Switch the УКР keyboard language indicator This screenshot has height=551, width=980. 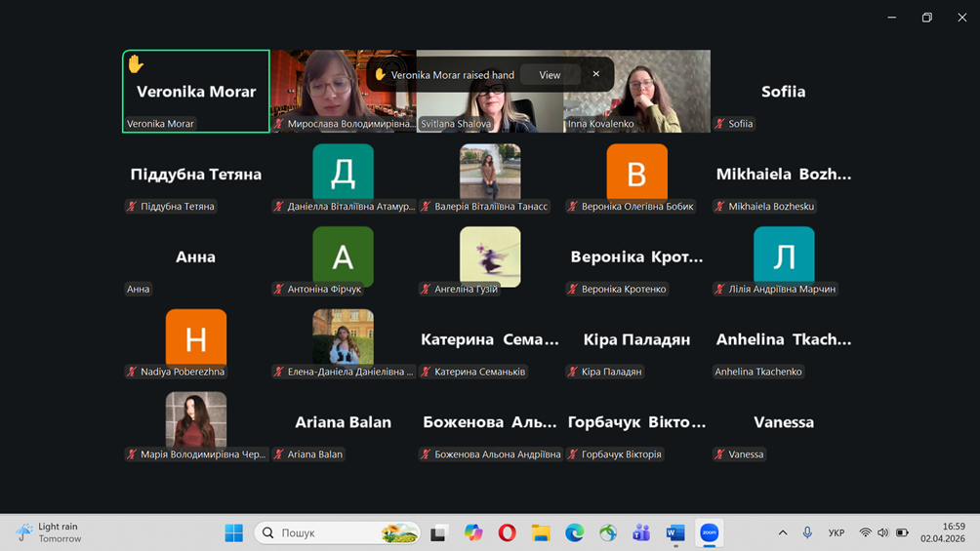tap(837, 532)
